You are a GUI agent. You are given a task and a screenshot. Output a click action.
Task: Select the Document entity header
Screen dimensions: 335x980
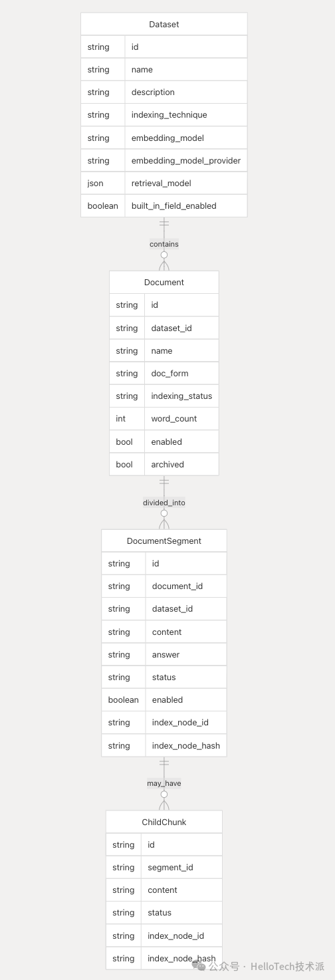(x=164, y=283)
